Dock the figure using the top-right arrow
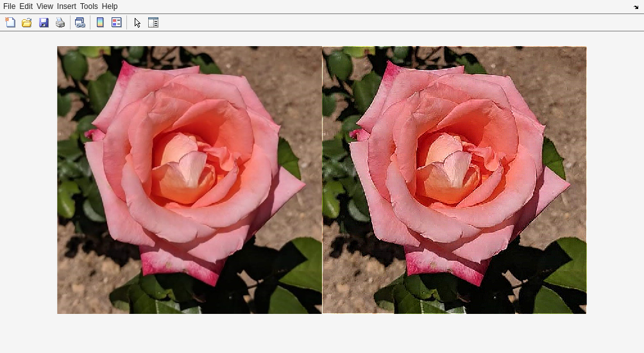644x353 pixels. tap(636, 6)
